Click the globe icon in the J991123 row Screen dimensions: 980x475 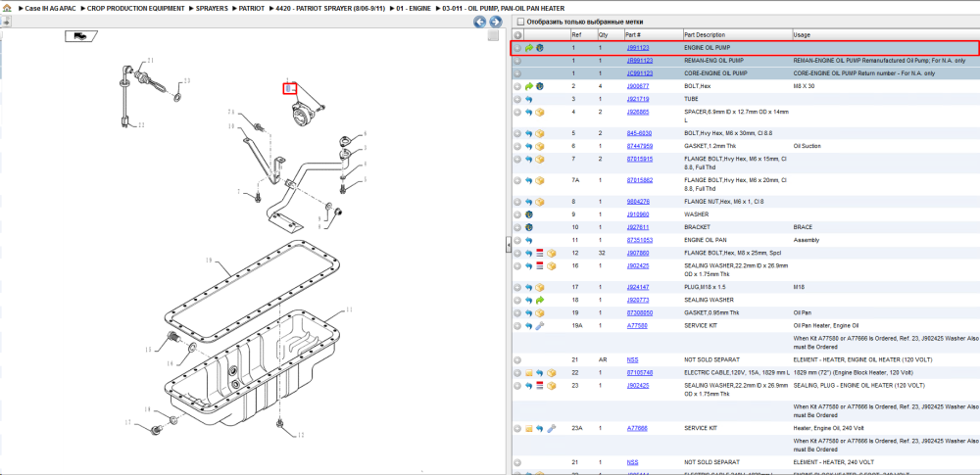(539, 47)
